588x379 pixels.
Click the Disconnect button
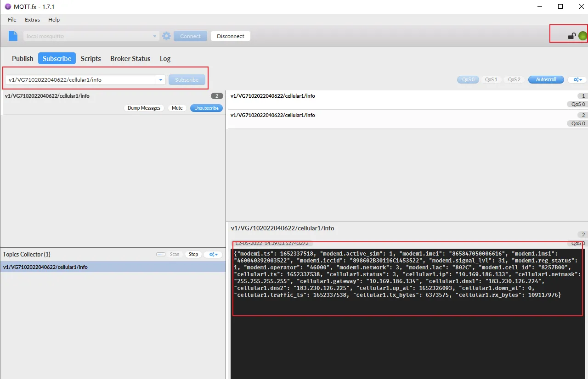(x=231, y=36)
